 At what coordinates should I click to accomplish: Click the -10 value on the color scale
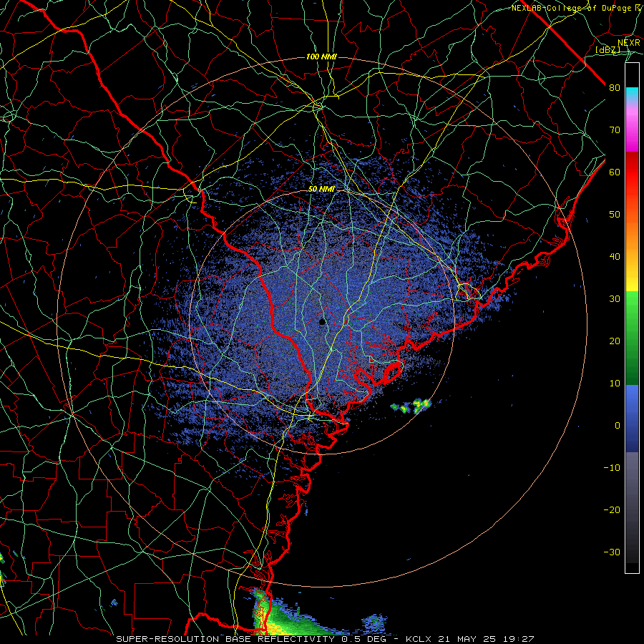tap(612, 468)
